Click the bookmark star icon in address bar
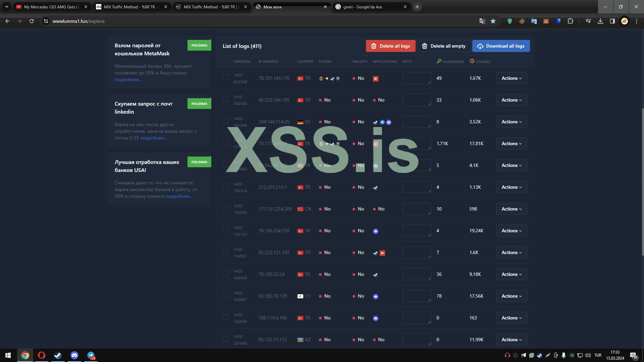The height and width of the screenshot is (362, 644). point(493,21)
